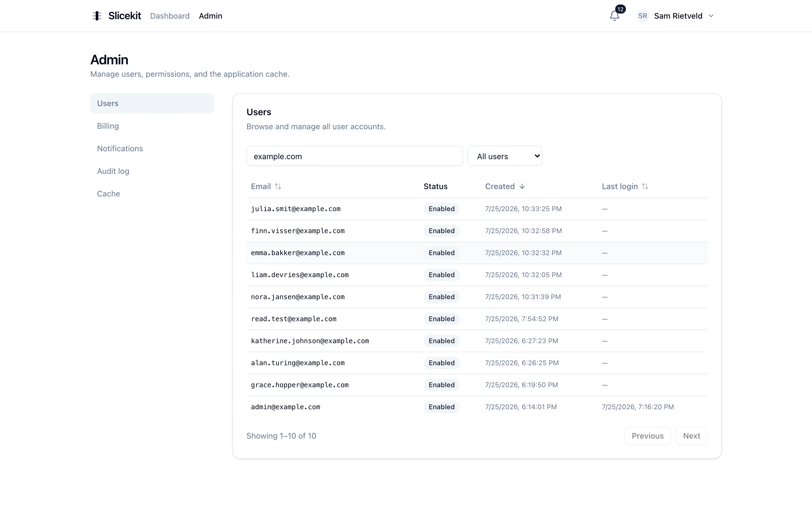Sort by Email column arrows icon
The image size is (812, 508).
[x=278, y=187]
